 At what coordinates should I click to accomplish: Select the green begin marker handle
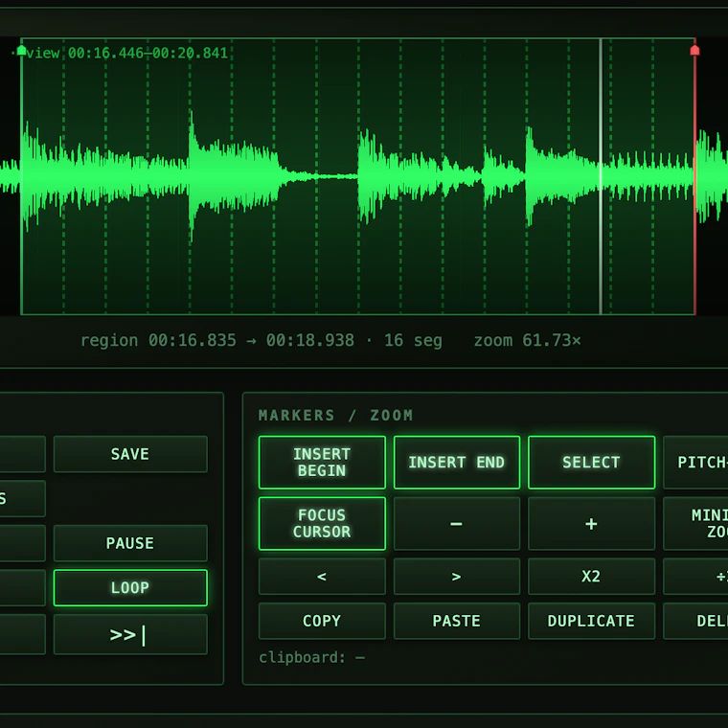pyautogui.click(x=21, y=50)
